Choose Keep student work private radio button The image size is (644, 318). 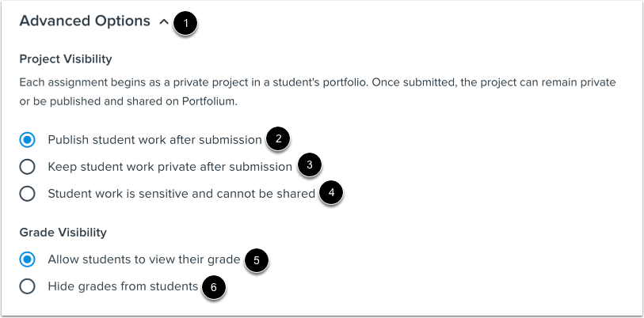coord(28,166)
